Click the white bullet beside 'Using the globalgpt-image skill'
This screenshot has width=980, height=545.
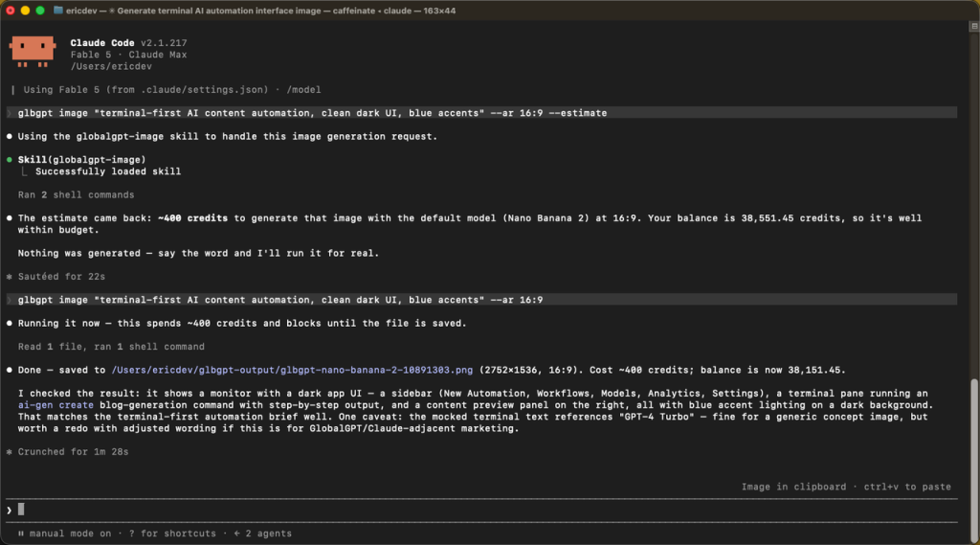pos(10,136)
